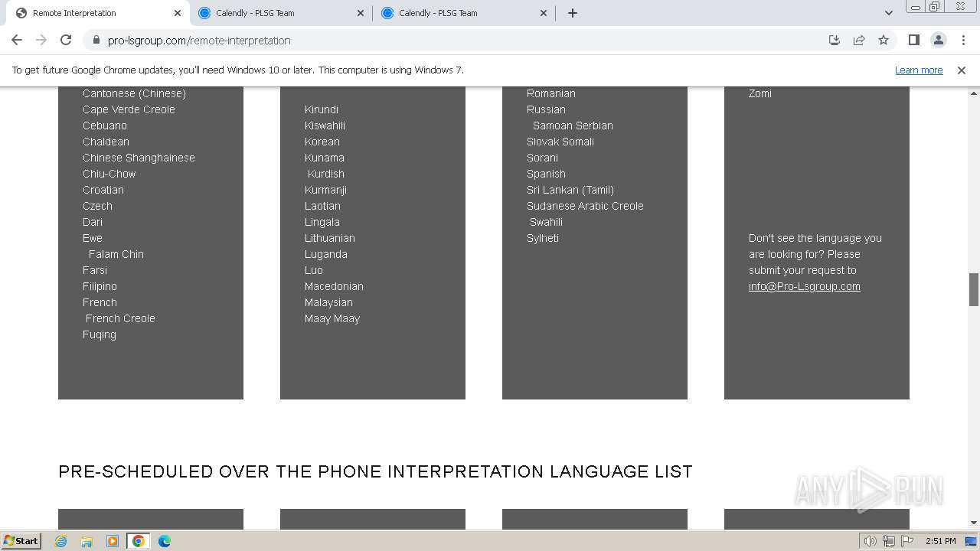The width and height of the screenshot is (980, 551).
Task: Reload the current page
Action: (66, 40)
